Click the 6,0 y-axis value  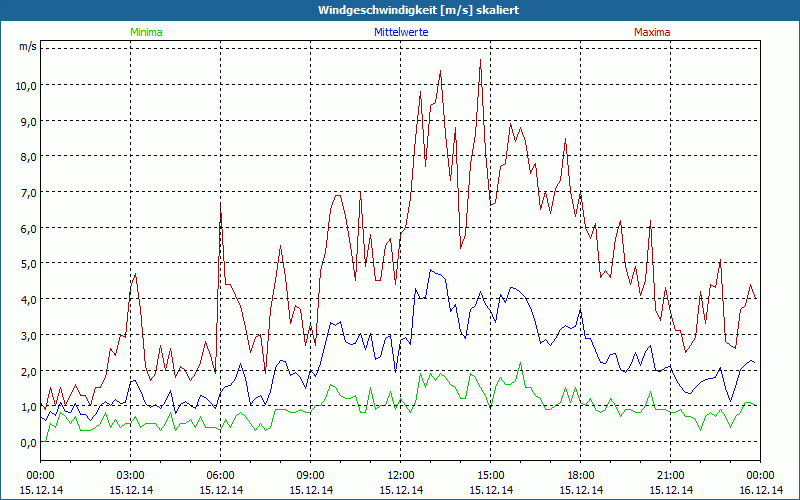click(x=29, y=229)
